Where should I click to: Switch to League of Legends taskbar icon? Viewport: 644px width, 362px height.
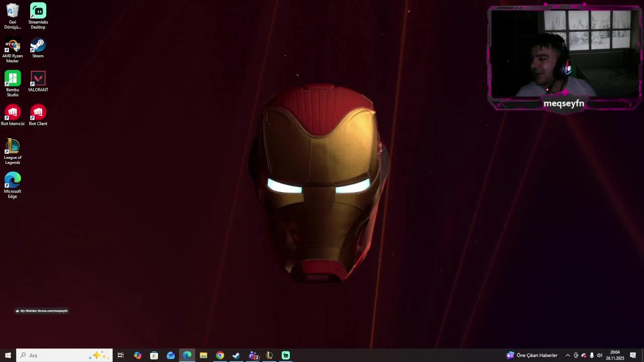269,355
